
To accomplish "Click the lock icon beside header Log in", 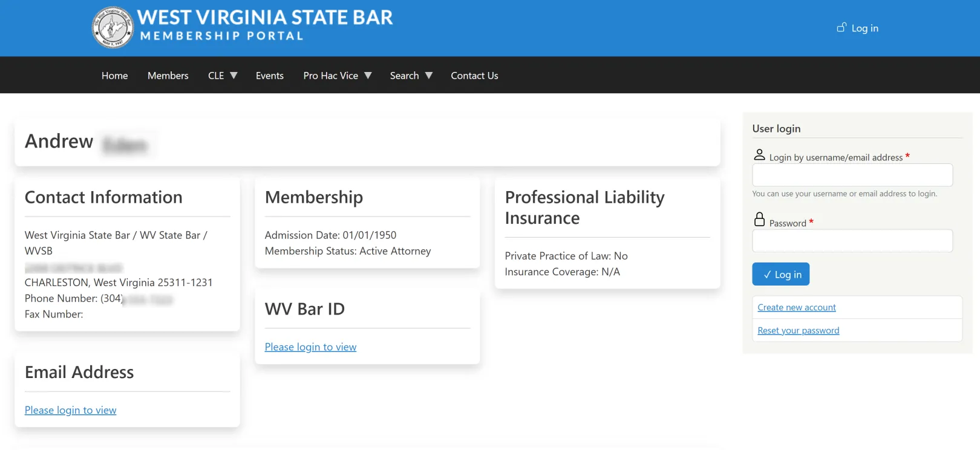I will tap(841, 27).
